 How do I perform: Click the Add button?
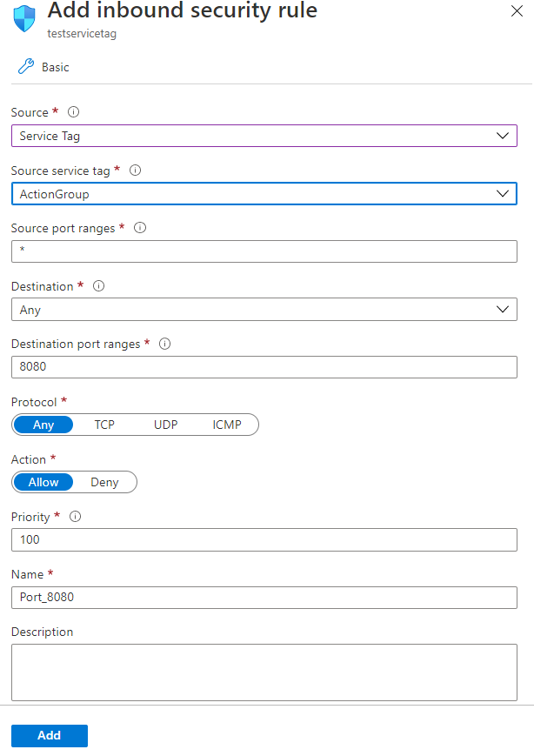pyautogui.click(x=49, y=735)
